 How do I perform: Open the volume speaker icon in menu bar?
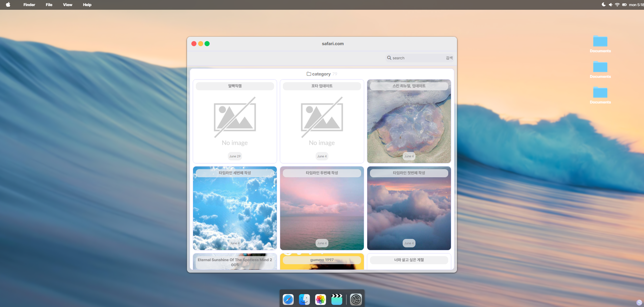(610, 5)
